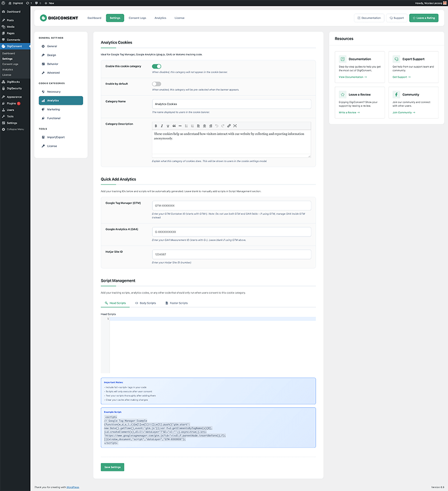Click the Italic formatting icon

point(162,126)
